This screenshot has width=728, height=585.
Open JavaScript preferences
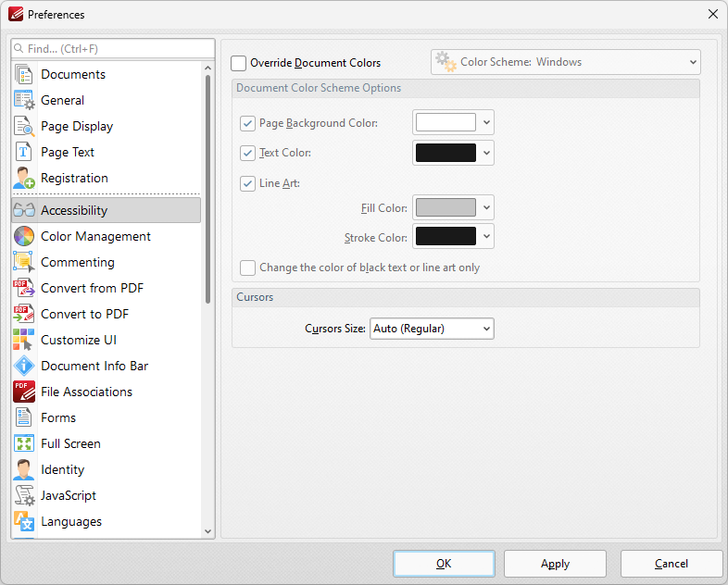click(107, 495)
